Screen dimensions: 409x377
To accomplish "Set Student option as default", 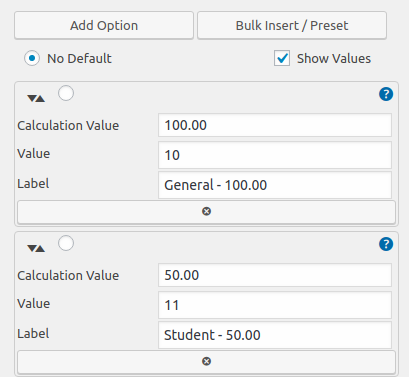I will (66, 243).
